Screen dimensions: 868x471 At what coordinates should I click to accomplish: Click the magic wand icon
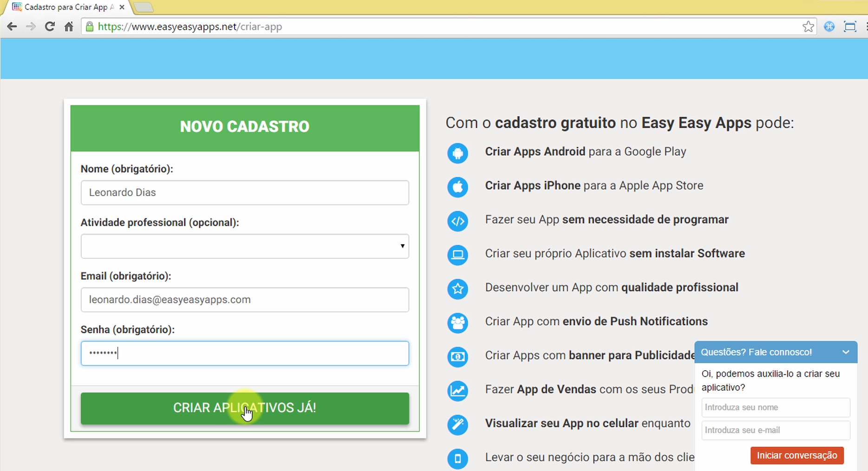(457, 425)
